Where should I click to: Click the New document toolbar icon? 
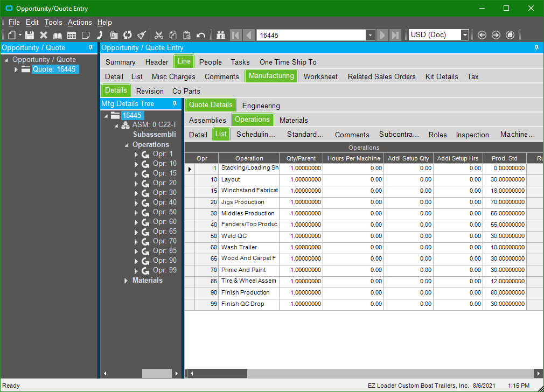12,35
